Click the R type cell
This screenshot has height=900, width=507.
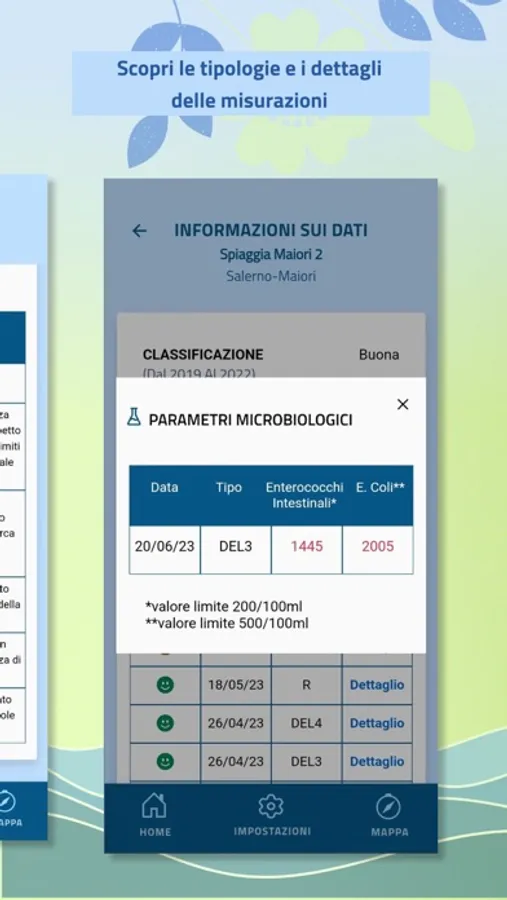[x=306, y=685]
